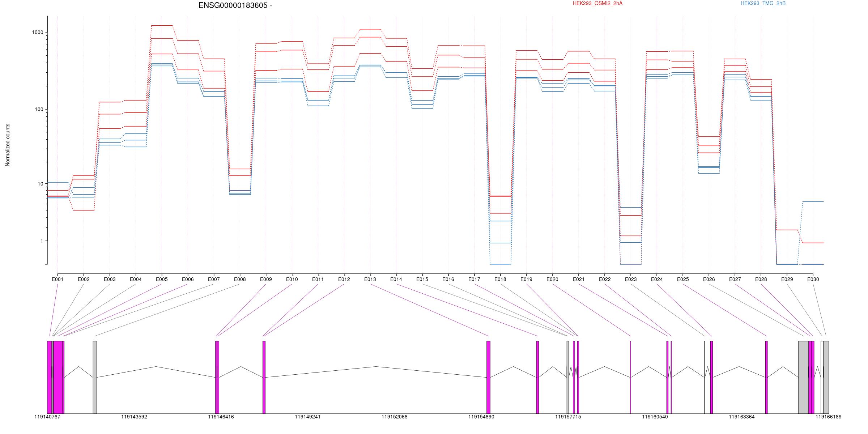Click exon label E004
Viewport: 868px width, 434px height.
click(x=136, y=279)
